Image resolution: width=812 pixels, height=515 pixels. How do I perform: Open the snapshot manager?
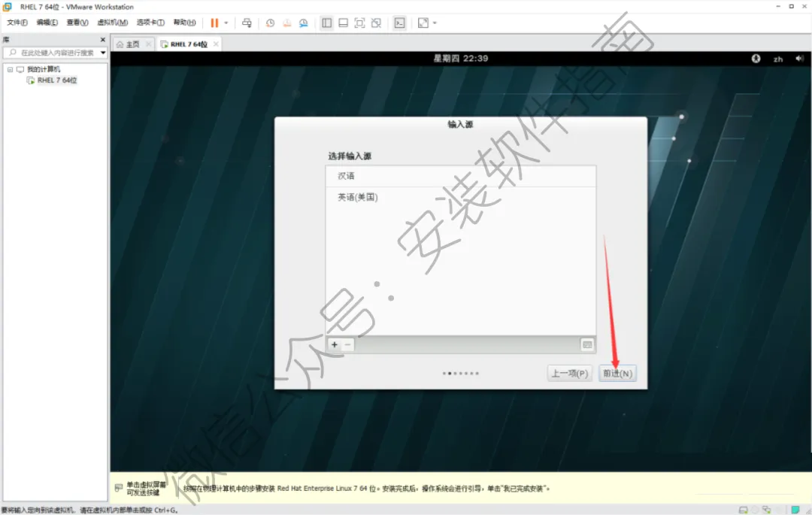[304, 23]
